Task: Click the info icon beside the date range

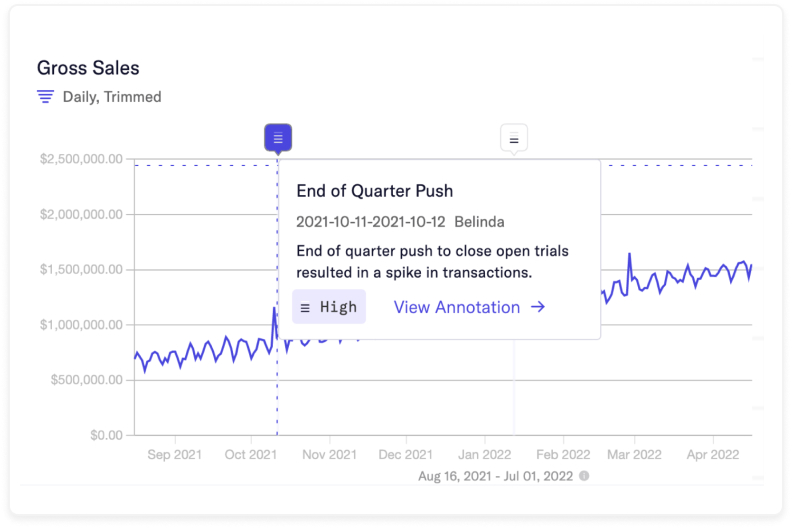Action: 584,476
